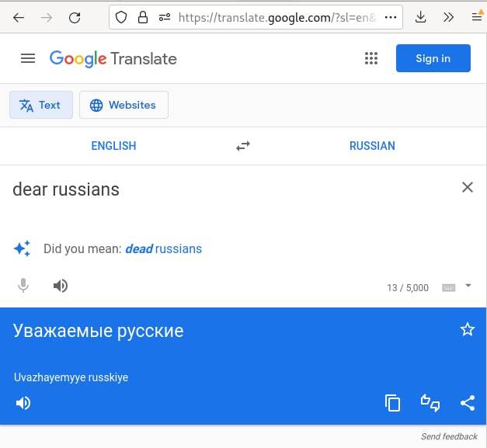Share the translation result

point(468,403)
